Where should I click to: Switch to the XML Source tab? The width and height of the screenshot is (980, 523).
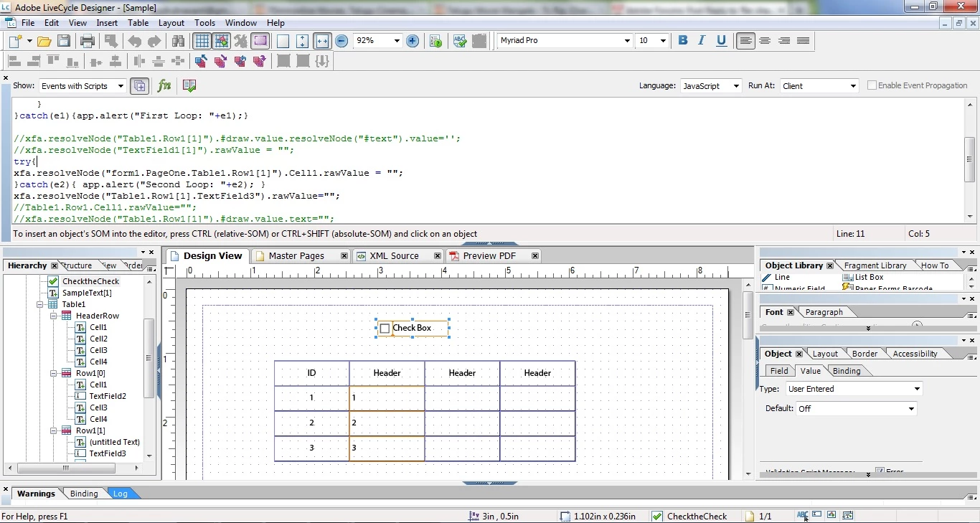(394, 255)
